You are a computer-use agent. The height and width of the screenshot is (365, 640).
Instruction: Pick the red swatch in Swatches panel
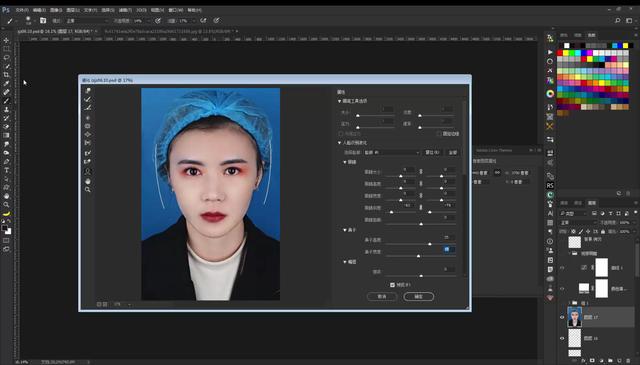(560, 53)
